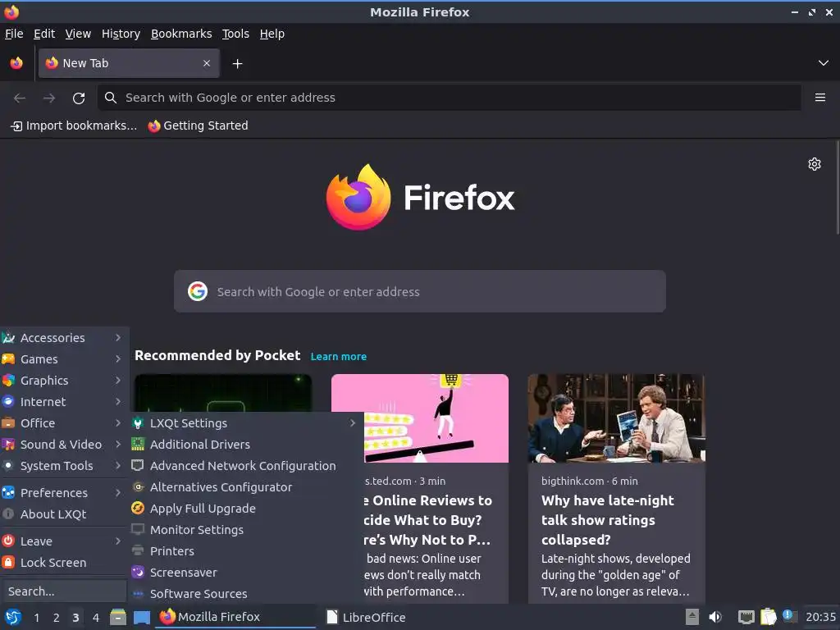
Task: Switch to desktop 2 in pager
Action: tap(57, 618)
